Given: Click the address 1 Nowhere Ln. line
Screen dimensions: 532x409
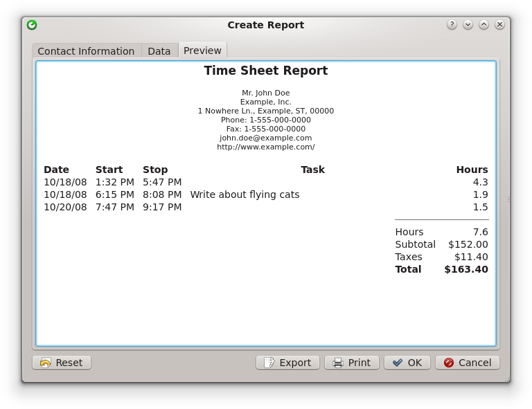Looking at the screenshot, I should [x=266, y=111].
